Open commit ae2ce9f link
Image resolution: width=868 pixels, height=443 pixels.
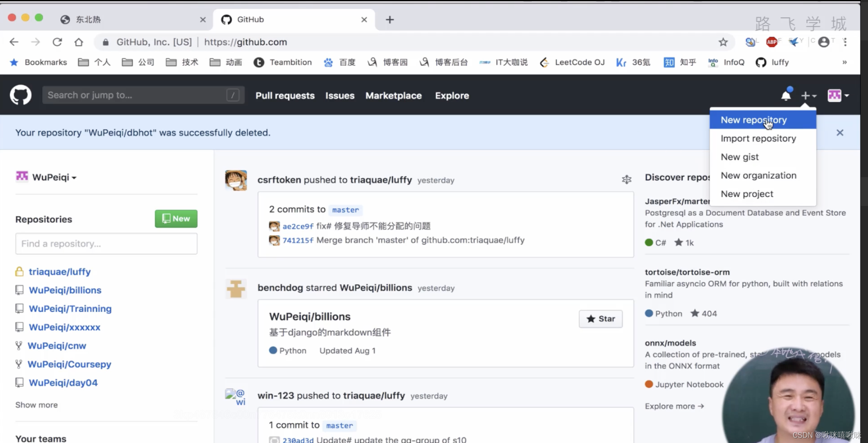(298, 226)
